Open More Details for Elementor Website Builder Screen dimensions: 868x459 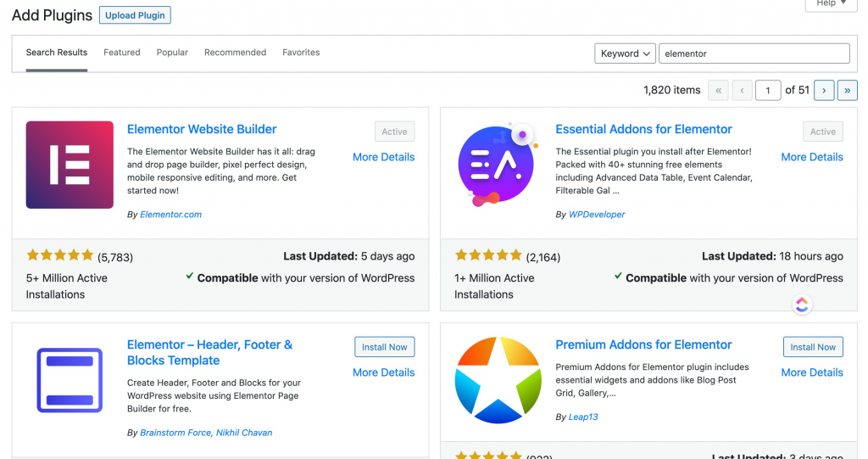pyautogui.click(x=384, y=158)
